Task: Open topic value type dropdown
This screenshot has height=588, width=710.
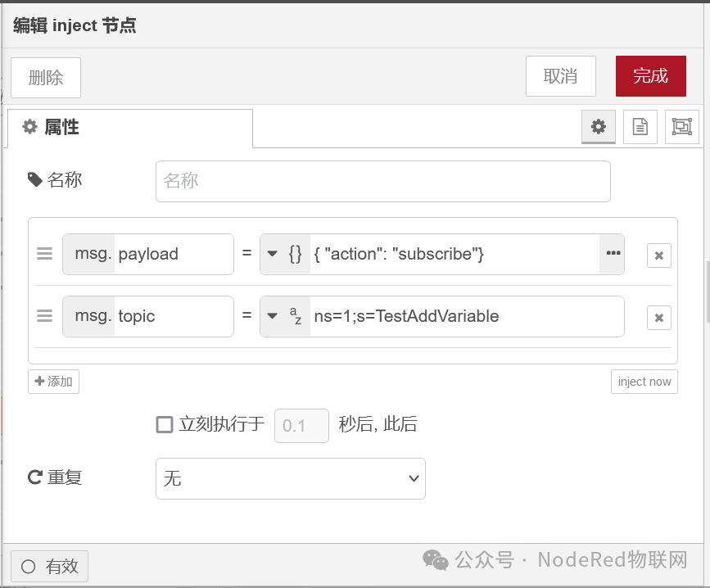Action: coord(285,316)
